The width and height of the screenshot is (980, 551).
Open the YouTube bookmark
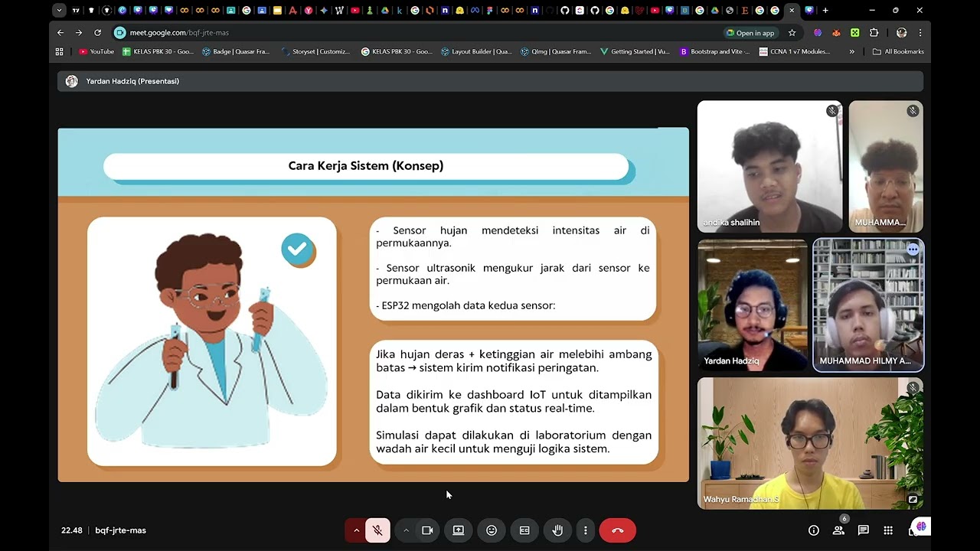coord(96,51)
